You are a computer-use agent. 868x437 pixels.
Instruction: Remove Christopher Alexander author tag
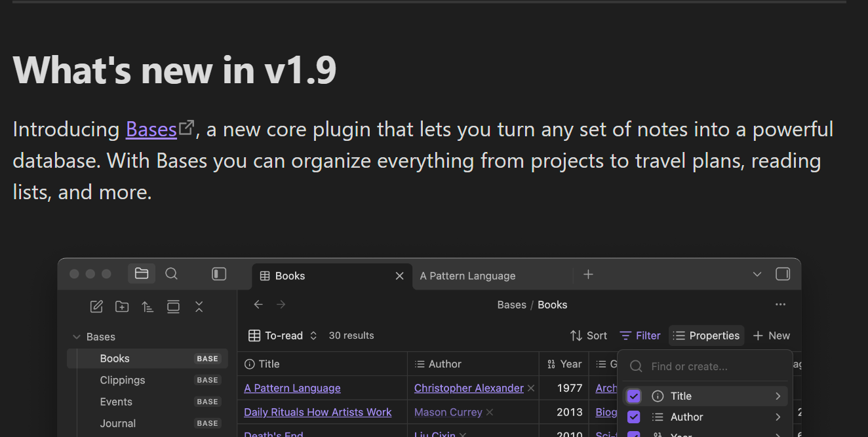[x=531, y=389]
